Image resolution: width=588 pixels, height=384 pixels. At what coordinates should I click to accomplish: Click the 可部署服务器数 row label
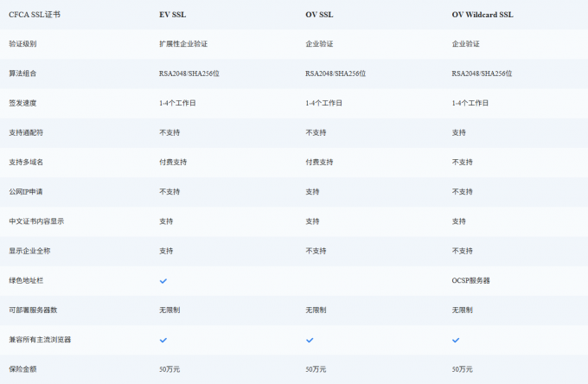pyautogui.click(x=33, y=310)
